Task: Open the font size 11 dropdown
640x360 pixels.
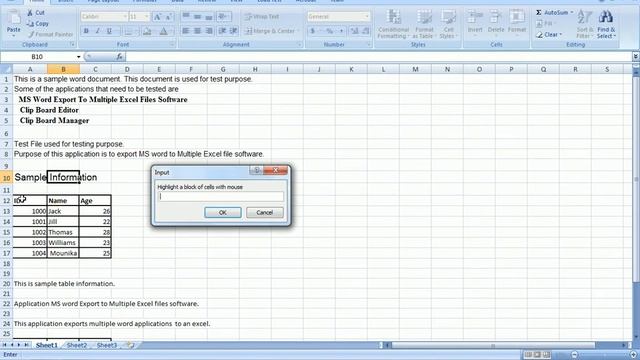Action: pyautogui.click(x=147, y=17)
